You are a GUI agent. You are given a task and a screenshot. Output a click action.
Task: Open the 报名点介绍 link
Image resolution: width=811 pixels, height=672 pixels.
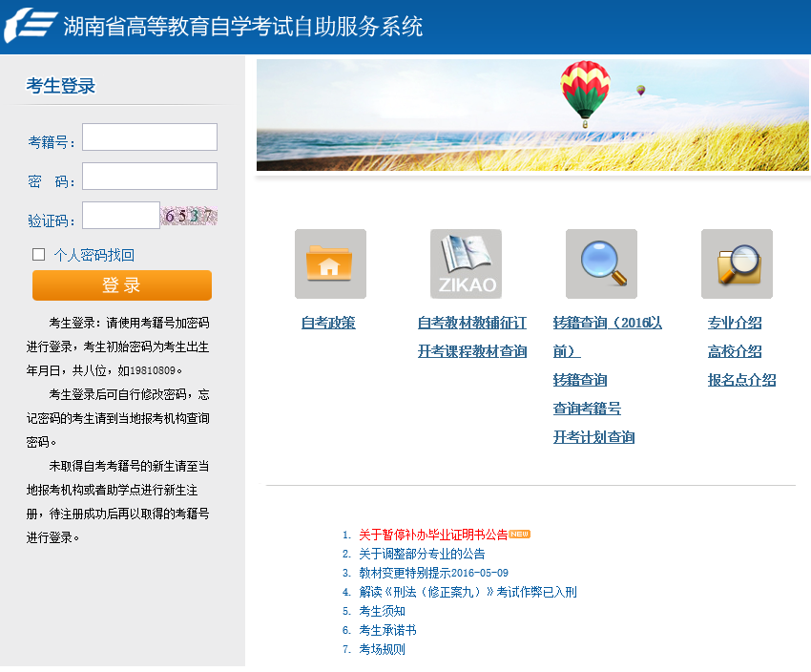pos(741,380)
